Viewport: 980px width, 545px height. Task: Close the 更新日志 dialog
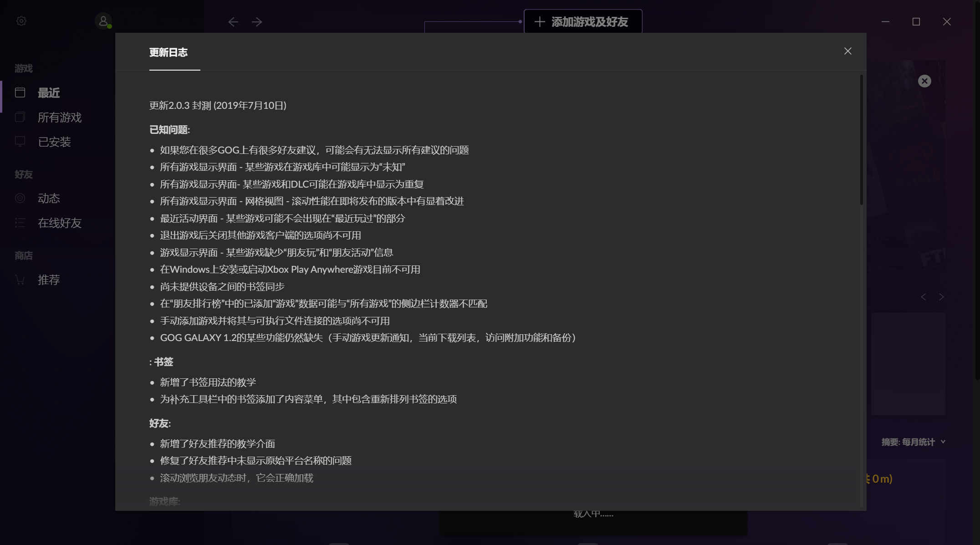(847, 51)
